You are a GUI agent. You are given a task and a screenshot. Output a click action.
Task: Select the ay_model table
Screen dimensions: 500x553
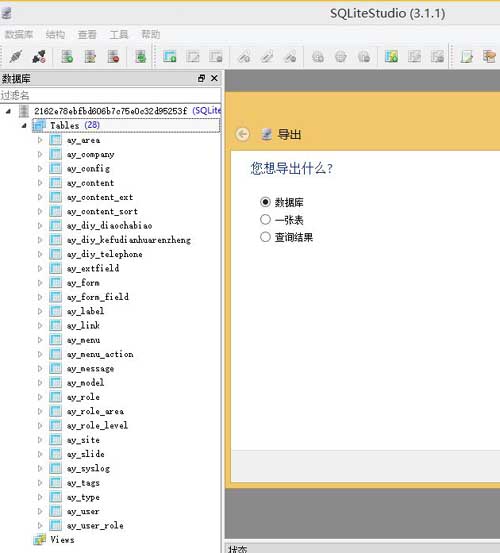pos(85,383)
